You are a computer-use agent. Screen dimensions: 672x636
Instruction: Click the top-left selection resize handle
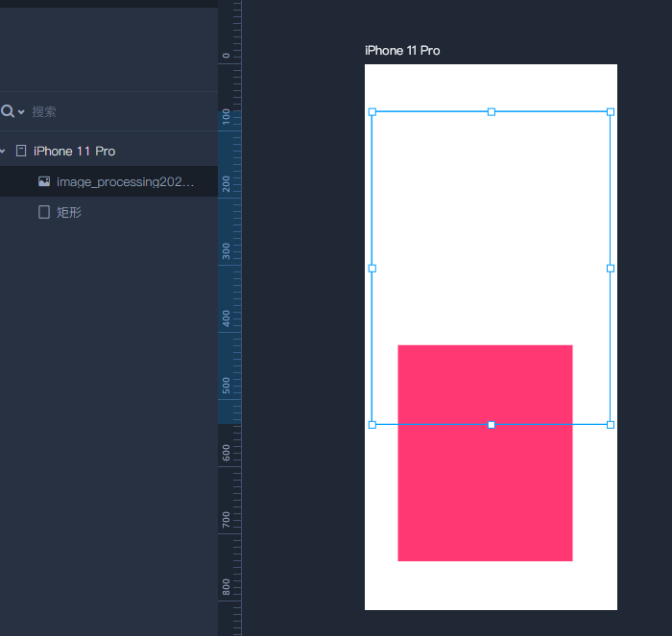point(372,112)
